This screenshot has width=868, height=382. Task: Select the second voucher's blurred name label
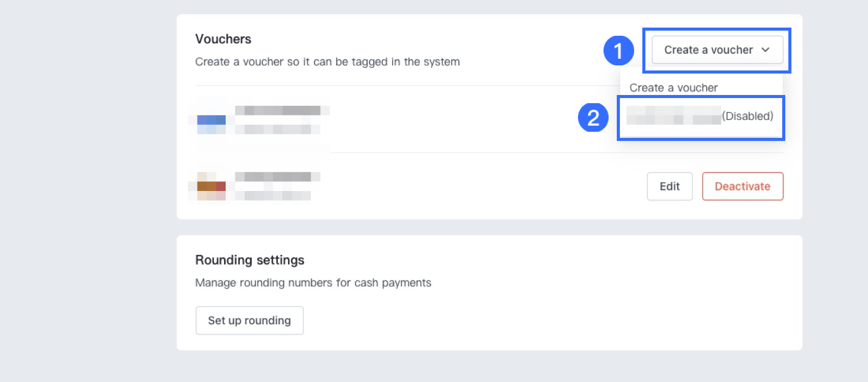pos(276,177)
